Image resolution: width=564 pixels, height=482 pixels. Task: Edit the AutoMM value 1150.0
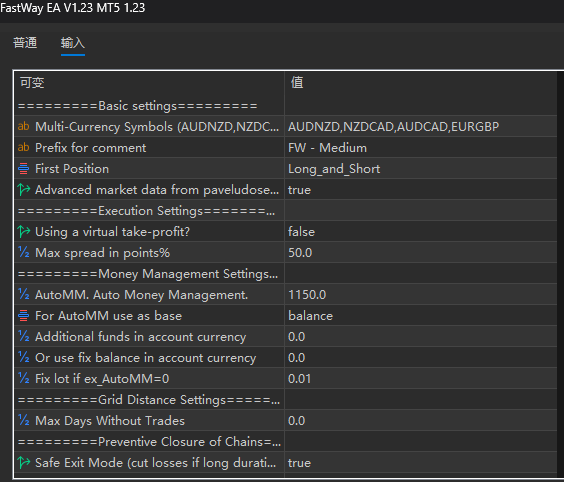click(421, 295)
